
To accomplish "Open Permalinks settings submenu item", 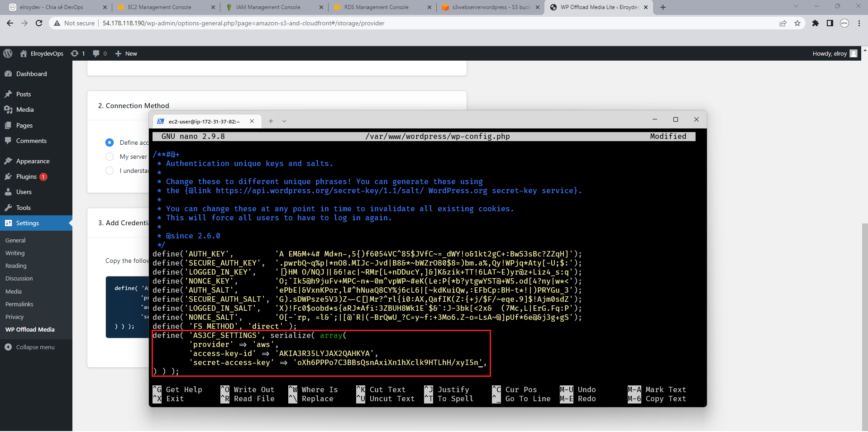I will click(x=19, y=304).
